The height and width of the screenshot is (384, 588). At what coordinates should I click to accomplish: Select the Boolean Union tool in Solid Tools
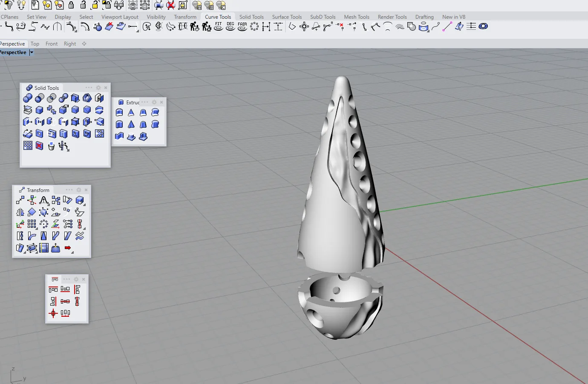(28, 98)
